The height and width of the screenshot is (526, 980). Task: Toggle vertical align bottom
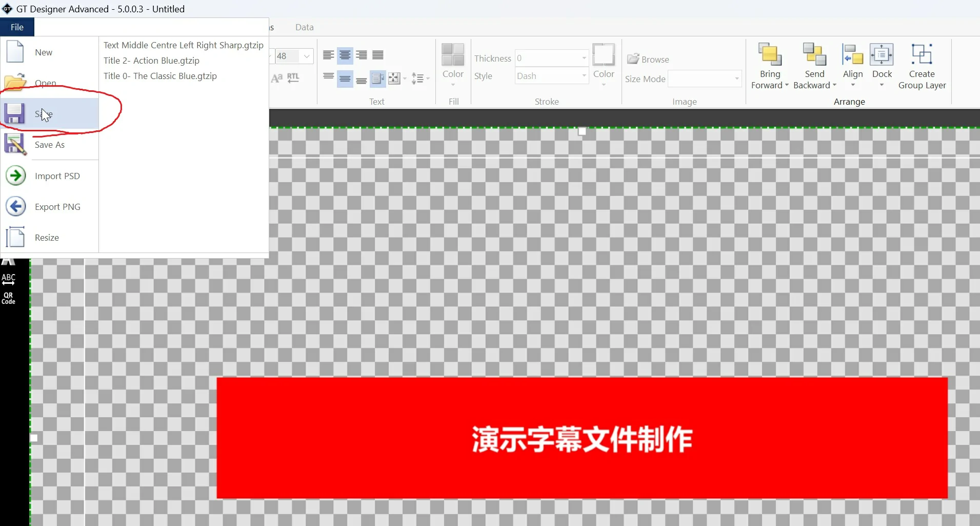(x=362, y=80)
